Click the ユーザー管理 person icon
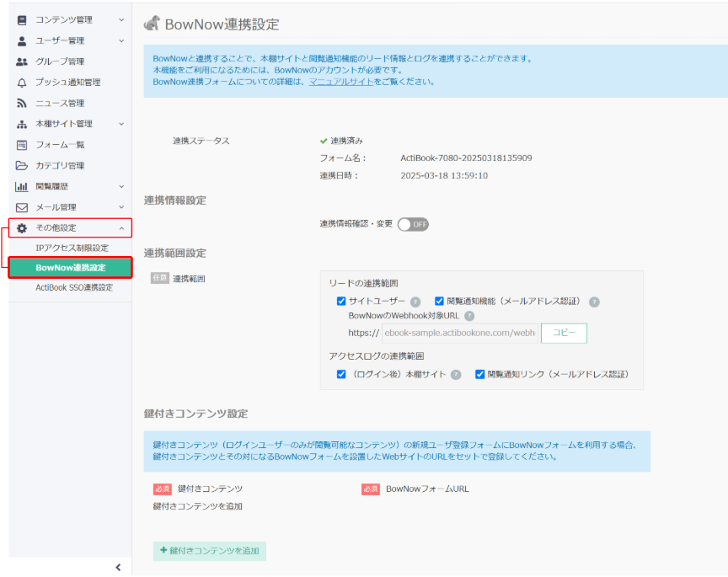The height and width of the screenshot is (577, 728). (x=22, y=40)
